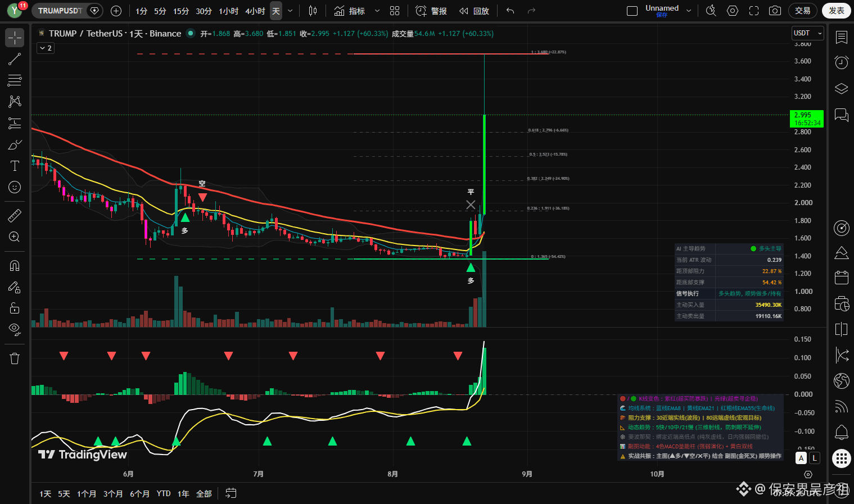Open the 指标 indicators dialog
The height and width of the screenshot is (504, 854).
[350, 11]
